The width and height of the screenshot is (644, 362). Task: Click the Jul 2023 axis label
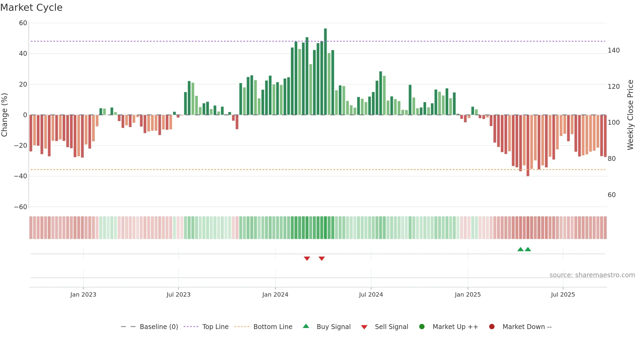(x=178, y=294)
